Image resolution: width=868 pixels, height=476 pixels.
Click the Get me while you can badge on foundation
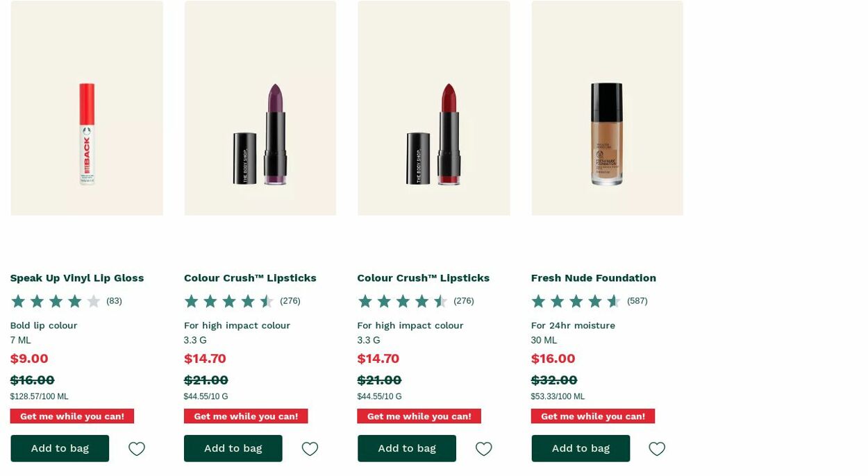(592, 416)
